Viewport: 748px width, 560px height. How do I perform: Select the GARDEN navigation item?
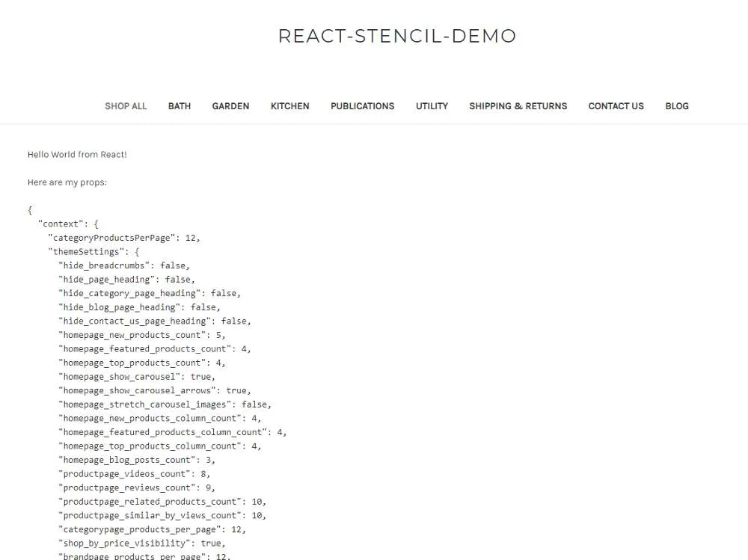point(230,106)
